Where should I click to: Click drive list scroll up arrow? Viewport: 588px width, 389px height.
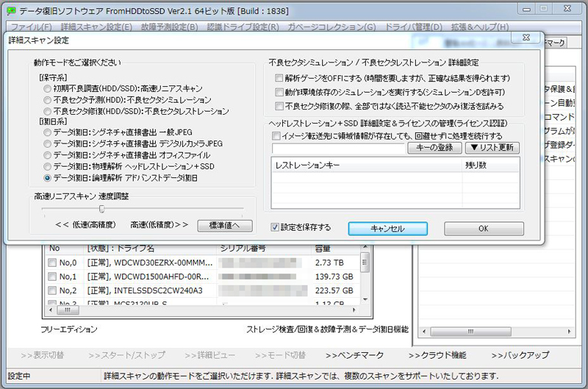(x=365, y=248)
